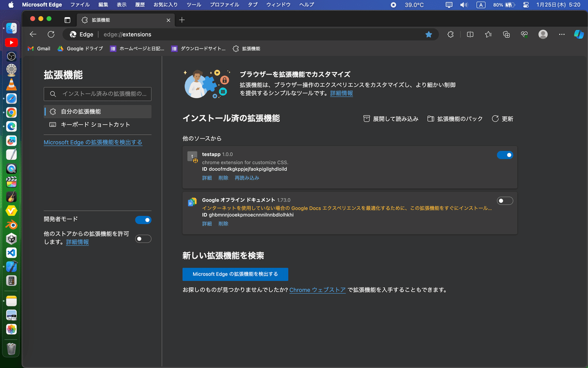Viewport: 588px width, 368px height.
Task: Click 削除 under Google オフライン ドキュメント
Action: [x=223, y=224]
